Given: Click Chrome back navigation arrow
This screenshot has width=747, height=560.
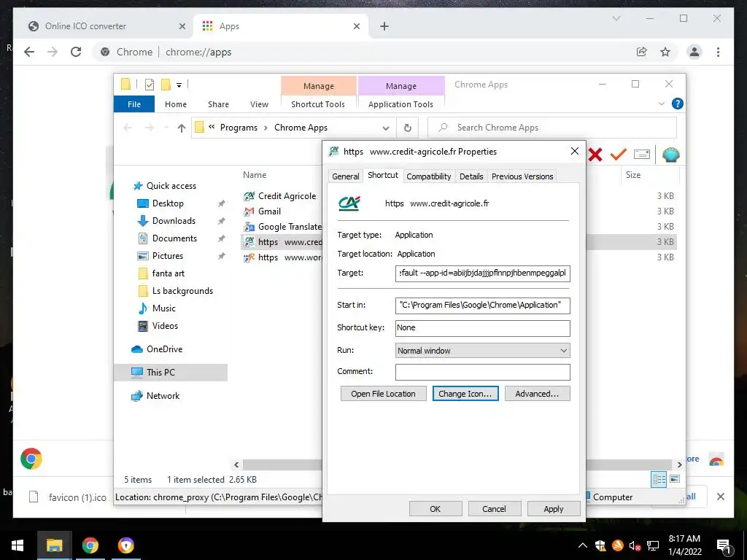Looking at the screenshot, I should [29, 52].
